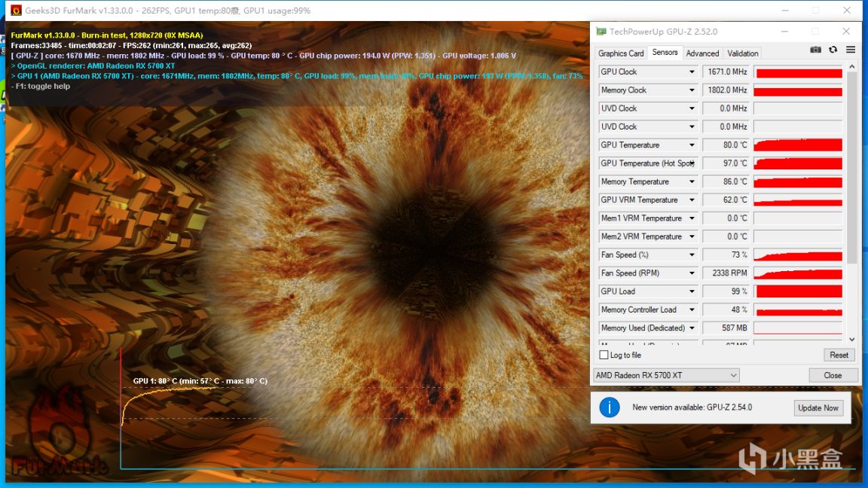Click the sensors list scroll down arrow
The image size is (868, 488).
click(852, 340)
